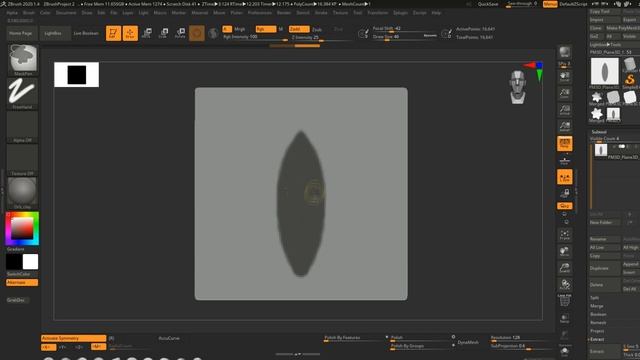Image resolution: width=640 pixels, height=360 pixels.
Task: Toggle the Zsub button
Action: (x=317, y=29)
